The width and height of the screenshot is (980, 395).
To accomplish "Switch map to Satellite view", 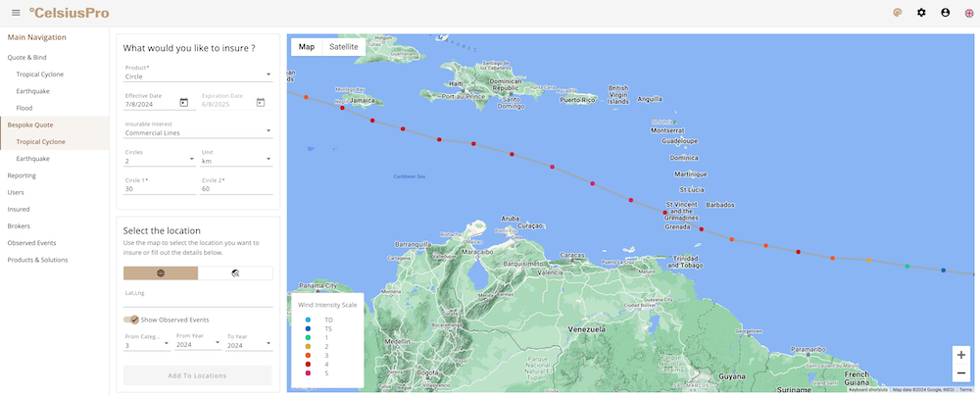I will [343, 47].
